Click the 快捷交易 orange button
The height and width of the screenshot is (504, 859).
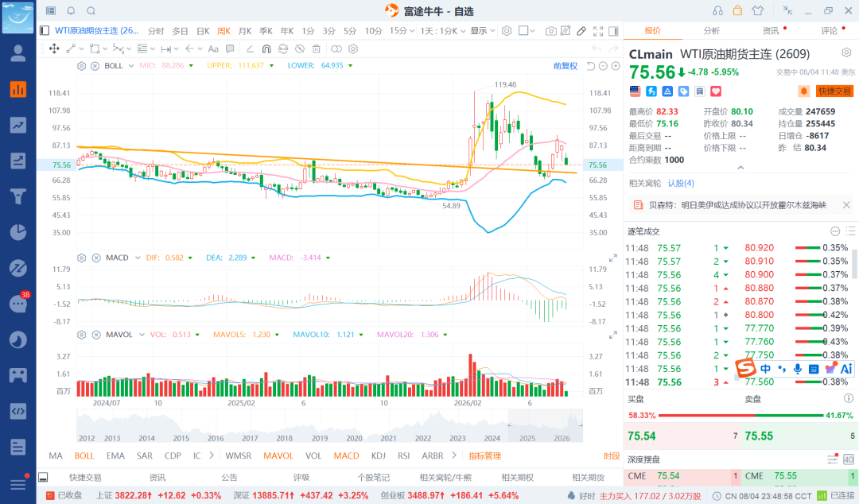pos(834,91)
